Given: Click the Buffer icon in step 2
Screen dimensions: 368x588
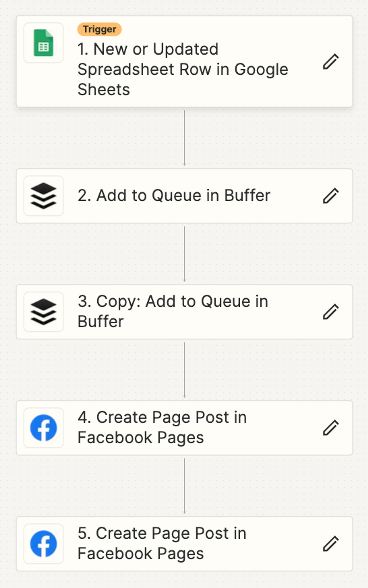Looking at the screenshot, I should coord(44,196).
